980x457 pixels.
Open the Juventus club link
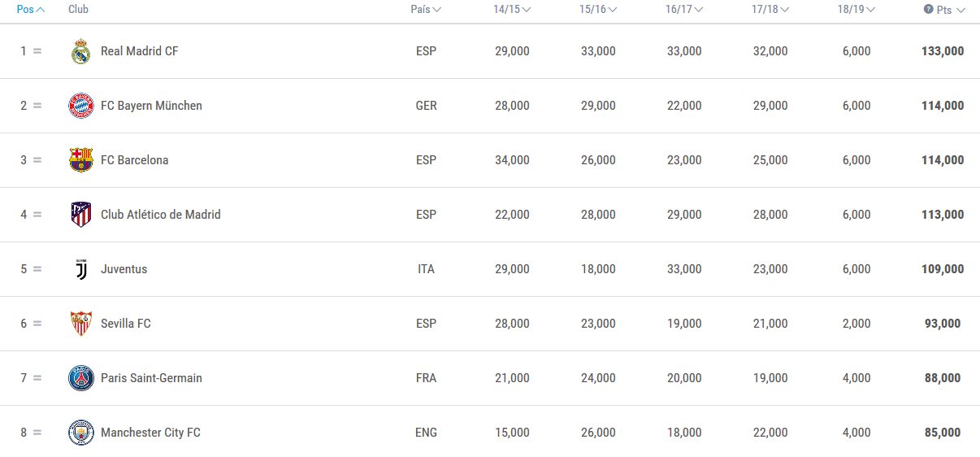tap(124, 269)
